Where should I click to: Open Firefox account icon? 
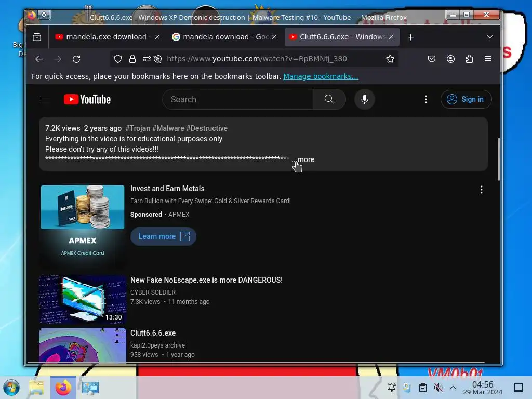(450, 59)
